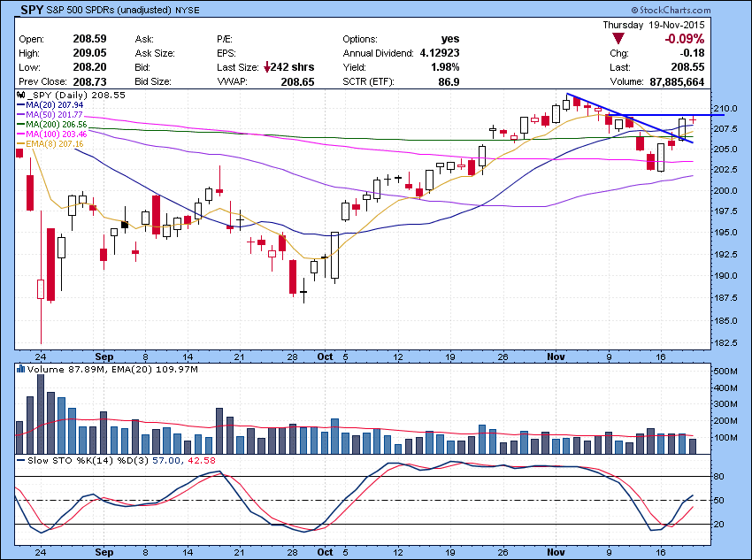This screenshot has width=752, height=560.
Task: Click the Slow STO %K(14) %D(3) label
Action: click(x=88, y=460)
